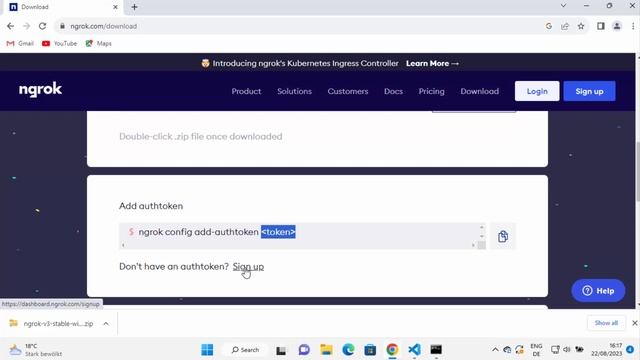Open the Learn More banner link

[x=432, y=63]
